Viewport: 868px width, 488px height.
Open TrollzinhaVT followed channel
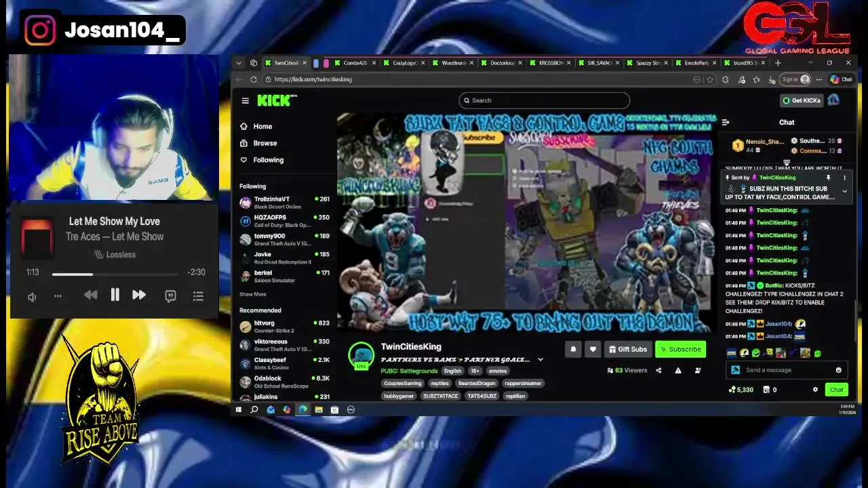pyautogui.click(x=284, y=203)
